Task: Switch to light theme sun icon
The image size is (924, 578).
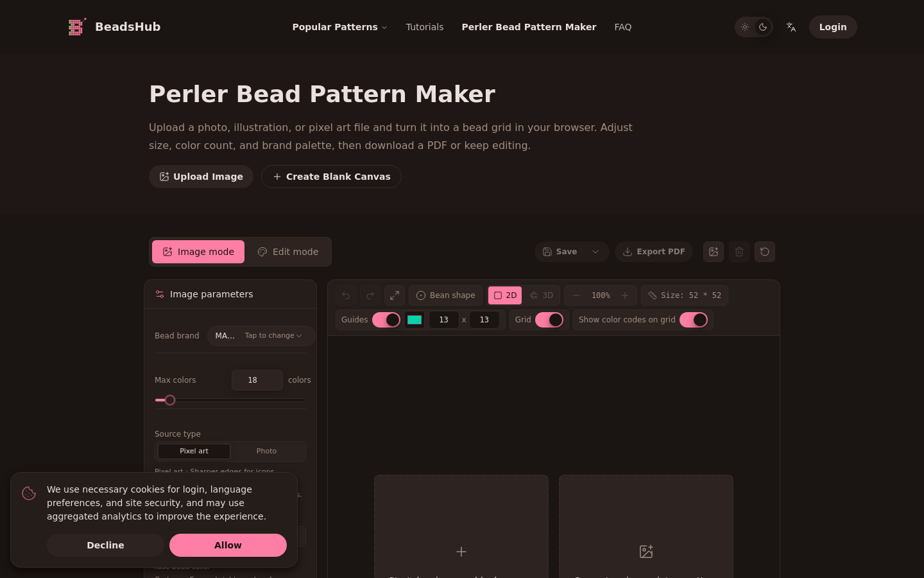Action: coord(745,27)
